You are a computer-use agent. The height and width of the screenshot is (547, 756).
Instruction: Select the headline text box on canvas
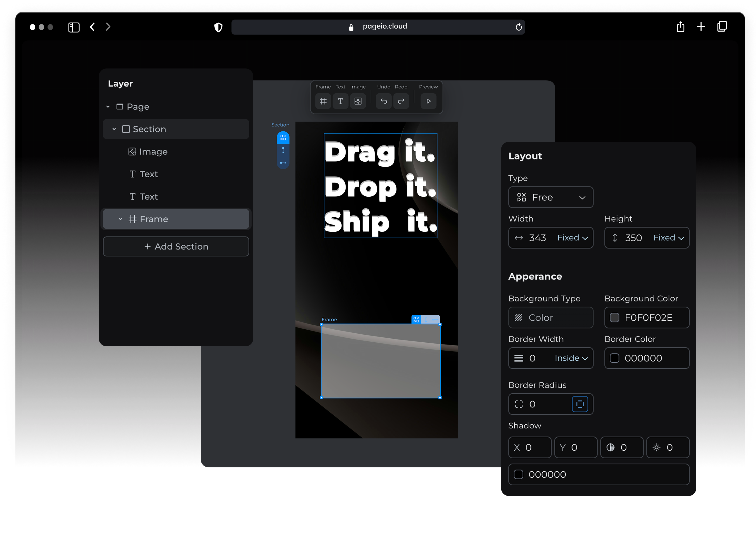(380, 186)
